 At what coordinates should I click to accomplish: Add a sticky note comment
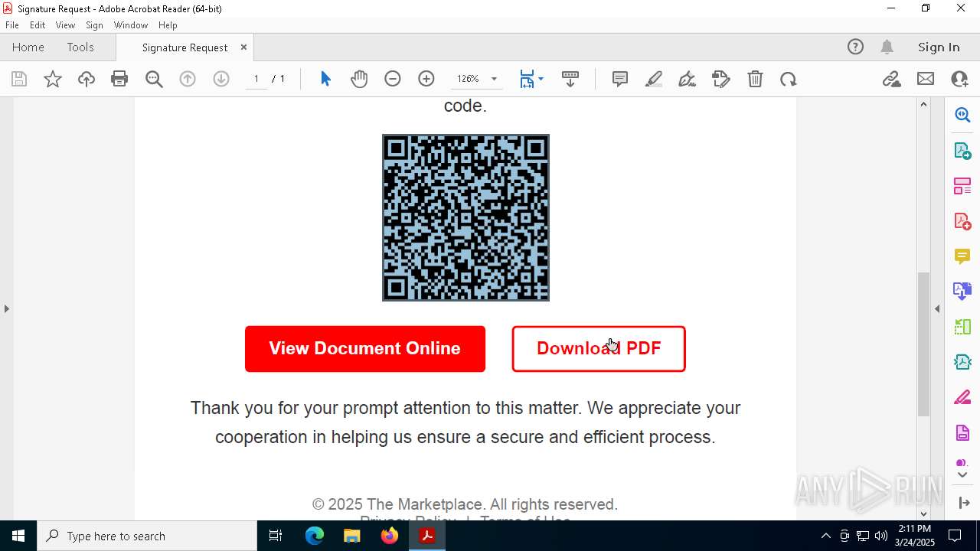[620, 79]
